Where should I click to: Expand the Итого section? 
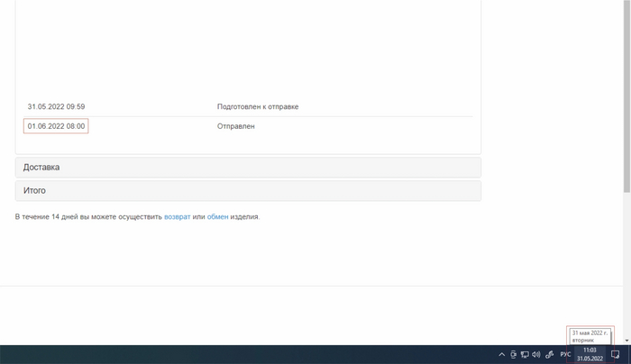click(x=248, y=191)
